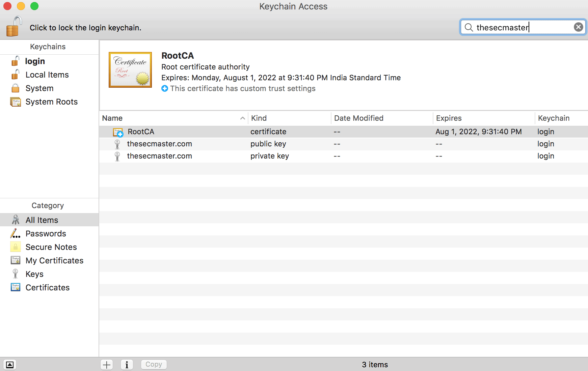The image size is (588, 371).
Task: Click the '3 items' status text
Action: [x=375, y=365]
